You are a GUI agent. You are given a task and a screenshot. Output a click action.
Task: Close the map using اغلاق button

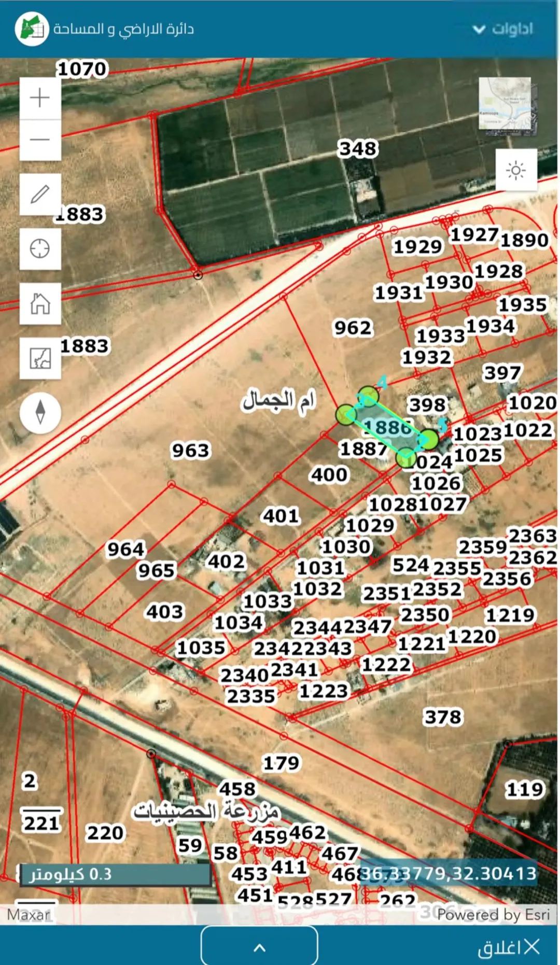[509, 947]
